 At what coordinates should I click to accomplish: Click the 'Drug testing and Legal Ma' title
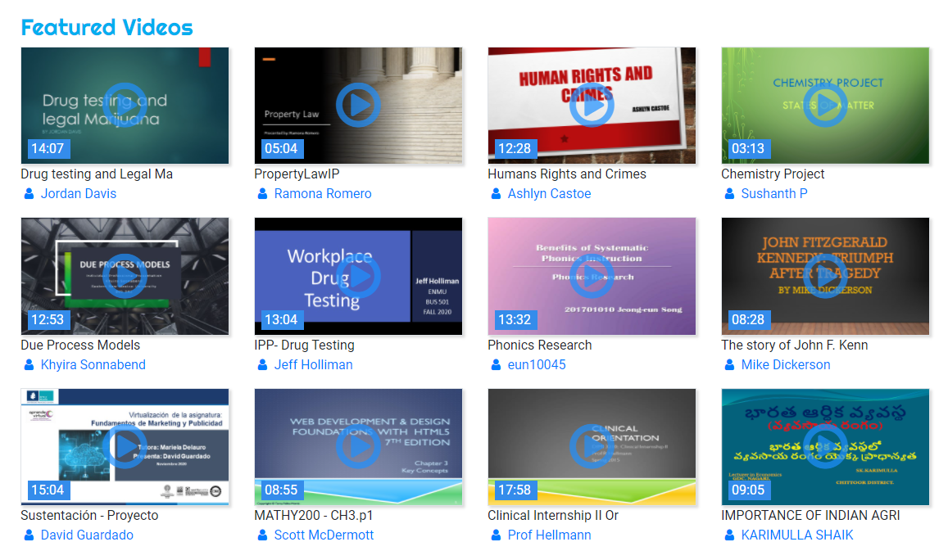tap(97, 174)
